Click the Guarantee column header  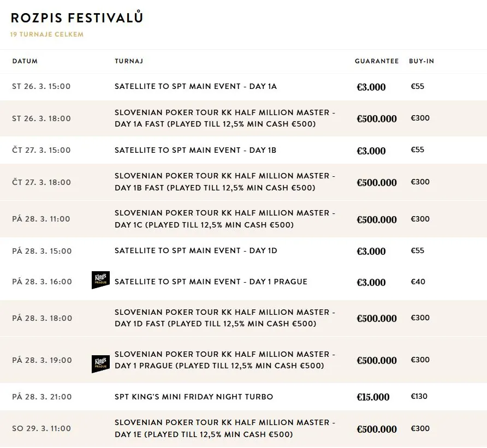tap(377, 61)
